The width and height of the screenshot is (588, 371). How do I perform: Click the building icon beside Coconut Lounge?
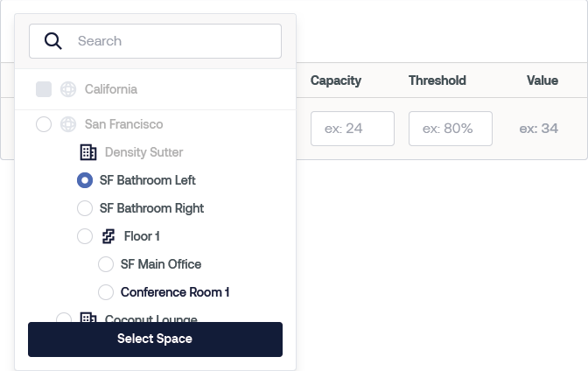pos(88,318)
